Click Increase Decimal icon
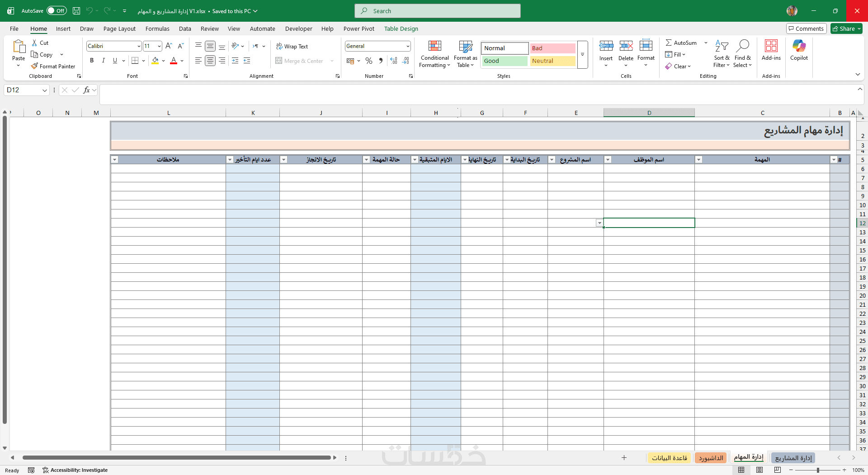The height and width of the screenshot is (475, 868). click(394, 61)
